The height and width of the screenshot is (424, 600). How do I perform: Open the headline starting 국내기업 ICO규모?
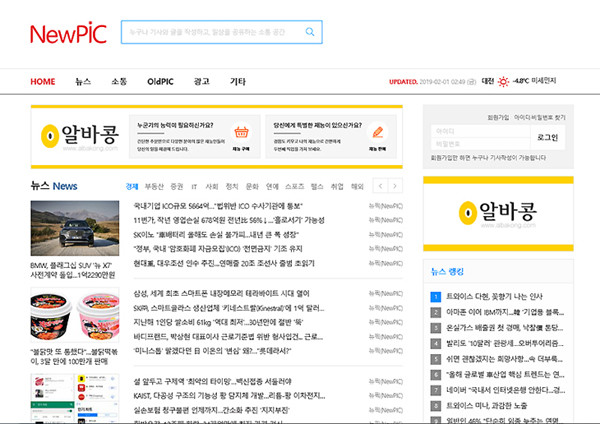[218, 206]
